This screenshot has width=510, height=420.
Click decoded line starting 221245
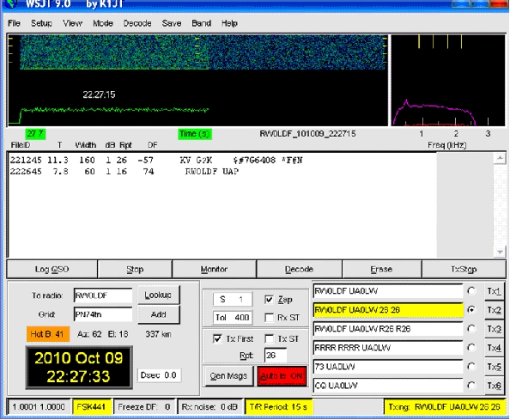coord(156,160)
